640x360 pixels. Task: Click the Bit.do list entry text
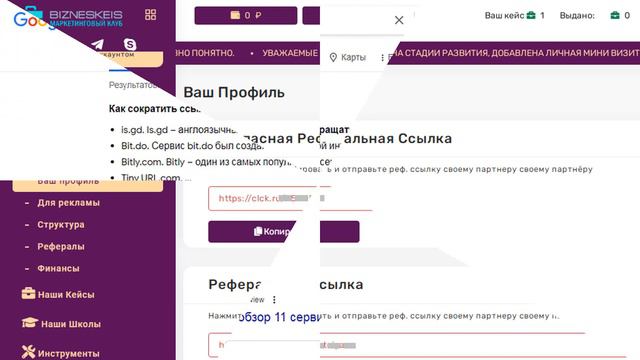[x=192, y=146]
